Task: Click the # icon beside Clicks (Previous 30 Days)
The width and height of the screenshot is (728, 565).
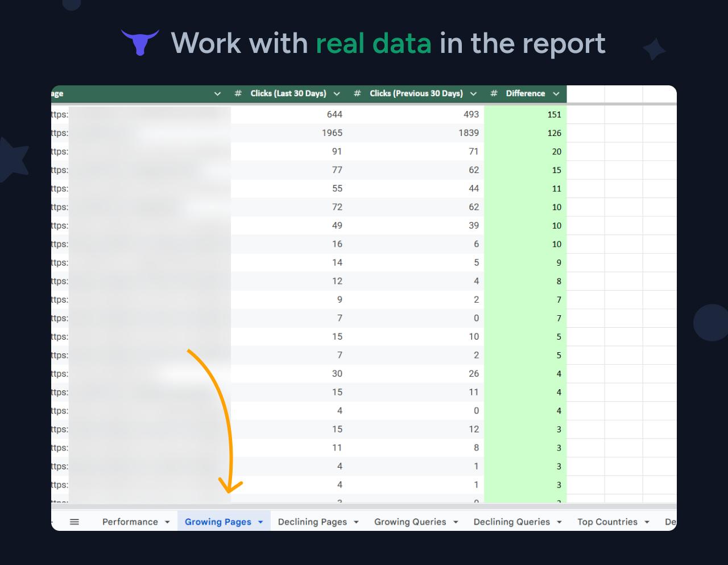Action: [x=357, y=93]
